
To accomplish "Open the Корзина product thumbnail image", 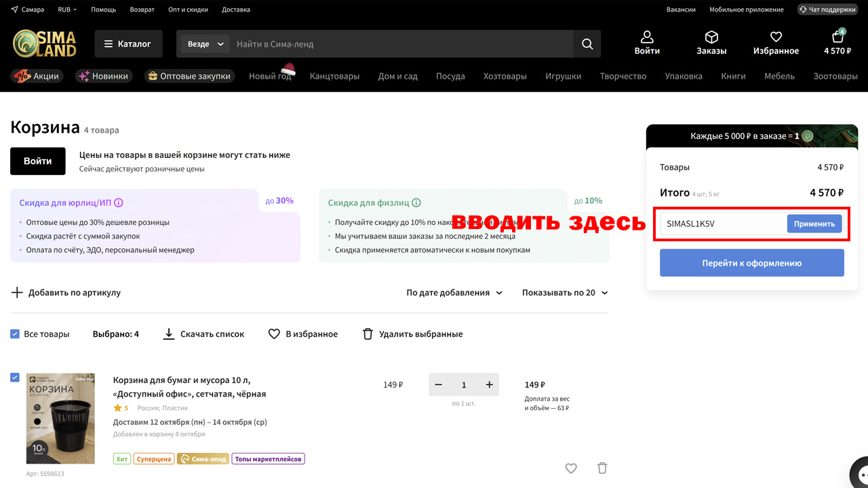I will 60,418.
